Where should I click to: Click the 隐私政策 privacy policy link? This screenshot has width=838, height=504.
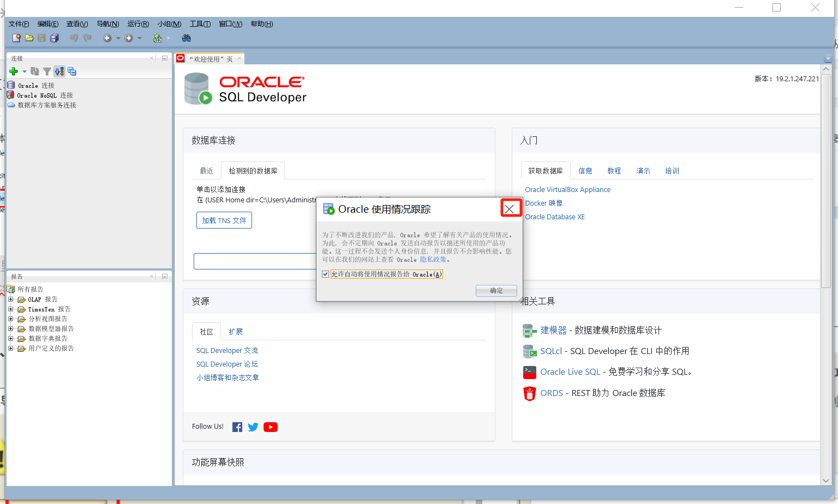[x=433, y=259]
